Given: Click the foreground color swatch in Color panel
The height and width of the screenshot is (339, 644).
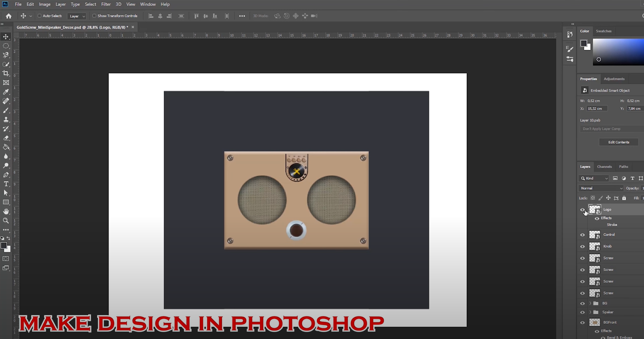Looking at the screenshot, I should point(584,44).
